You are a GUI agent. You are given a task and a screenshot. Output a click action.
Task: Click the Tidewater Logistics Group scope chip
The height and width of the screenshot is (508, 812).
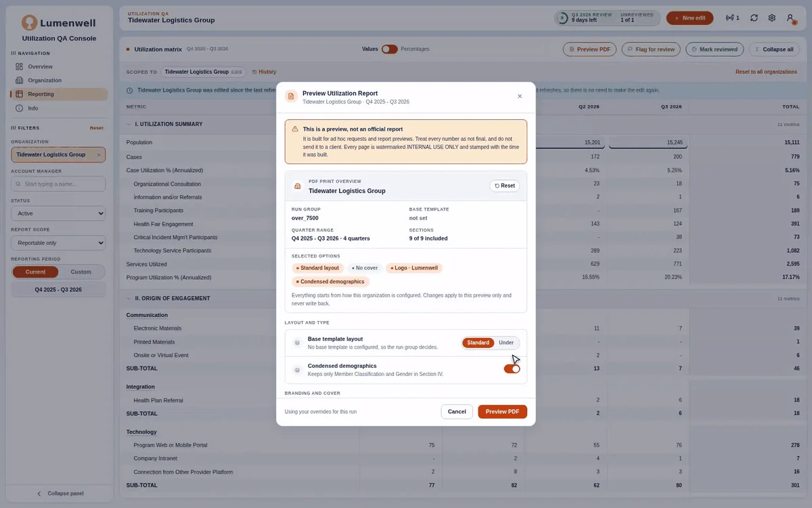pos(204,72)
